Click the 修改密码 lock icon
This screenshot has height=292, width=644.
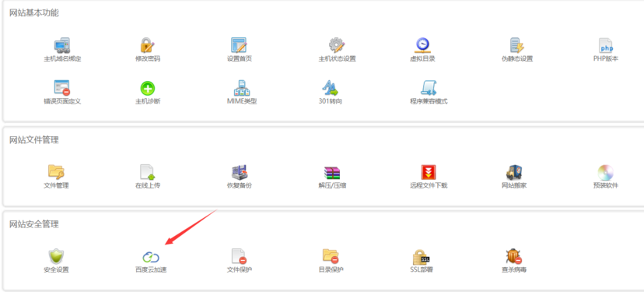148,45
